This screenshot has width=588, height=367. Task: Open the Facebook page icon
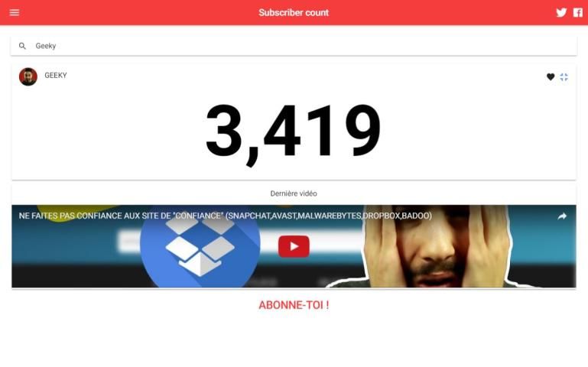pyautogui.click(x=578, y=13)
